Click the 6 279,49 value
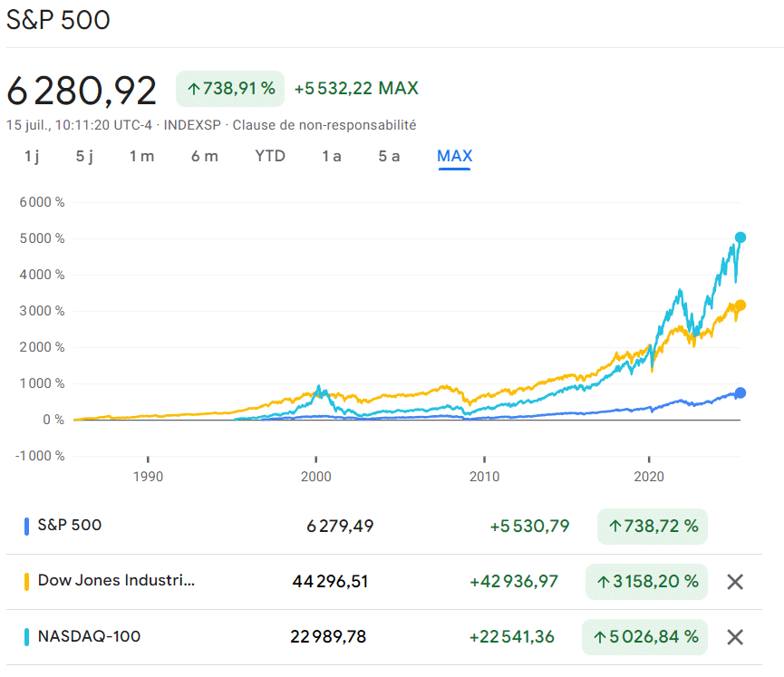The image size is (784, 677). (340, 526)
